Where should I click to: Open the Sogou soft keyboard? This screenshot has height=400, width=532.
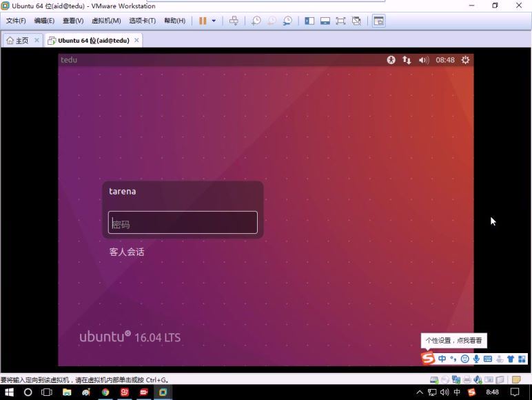[x=488, y=359]
